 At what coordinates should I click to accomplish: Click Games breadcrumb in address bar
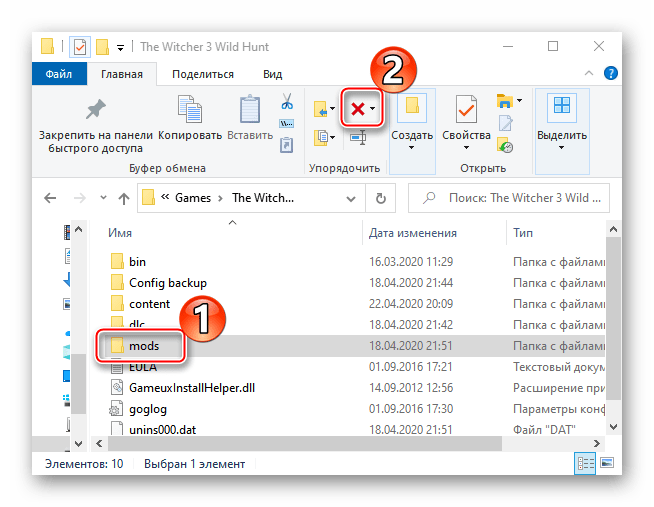click(193, 198)
